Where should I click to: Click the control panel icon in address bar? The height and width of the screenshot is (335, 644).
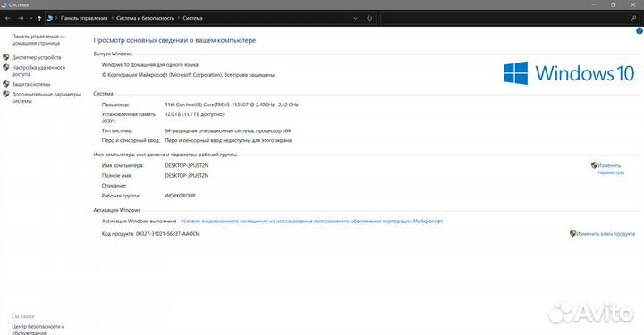50,18
